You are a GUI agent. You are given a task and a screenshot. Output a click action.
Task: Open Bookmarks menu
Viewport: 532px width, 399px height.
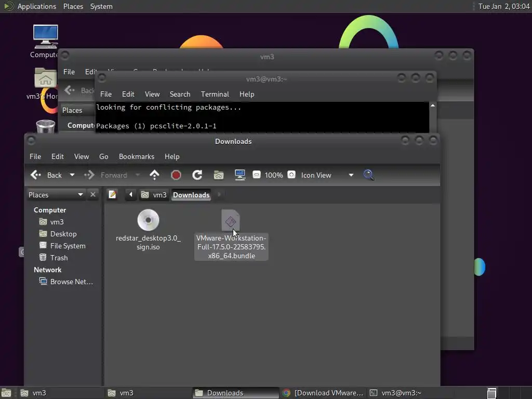coord(137,156)
